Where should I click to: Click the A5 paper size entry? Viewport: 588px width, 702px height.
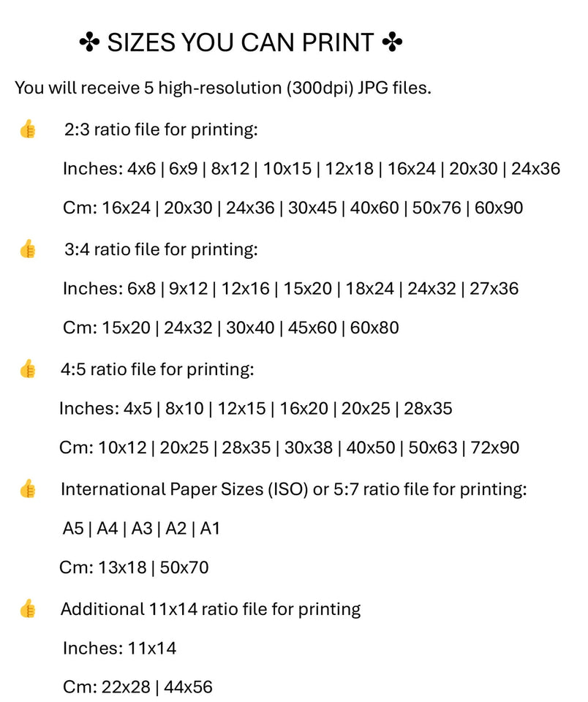point(74,528)
